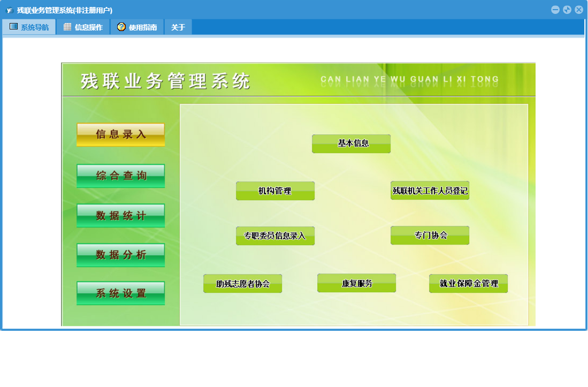Go to 数据统计 section
588x387 pixels.
click(x=121, y=216)
